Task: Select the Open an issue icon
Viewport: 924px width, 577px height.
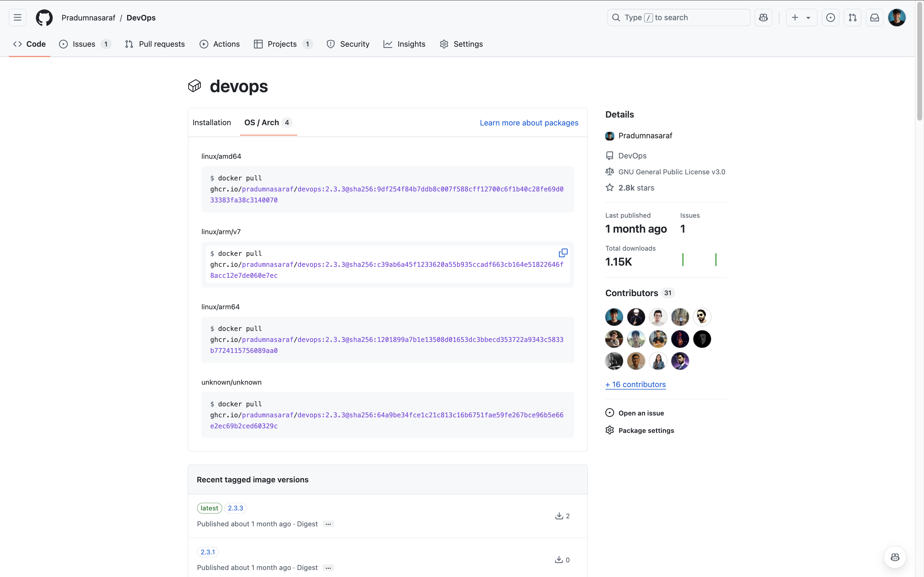Action: coord(609,412)
